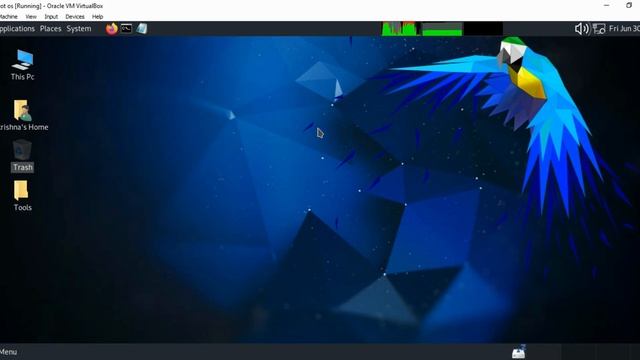Open the VirtualBox Input menu
Viewport: 640px width, 360px height.
(51, 17)
